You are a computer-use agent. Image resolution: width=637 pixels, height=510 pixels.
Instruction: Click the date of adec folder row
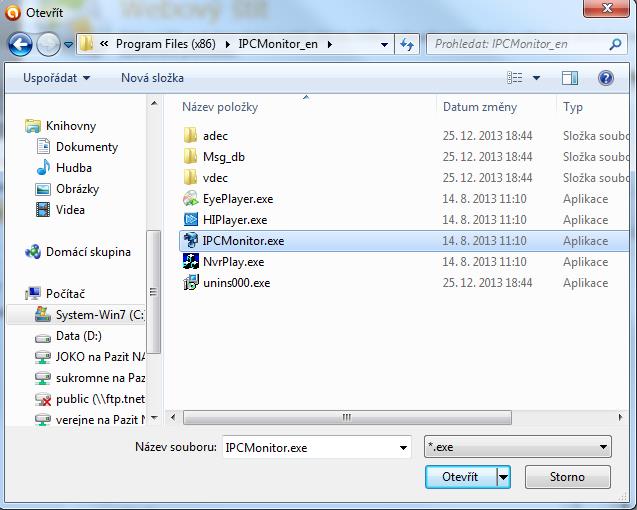pyautogui.click(x=487, y=136)
